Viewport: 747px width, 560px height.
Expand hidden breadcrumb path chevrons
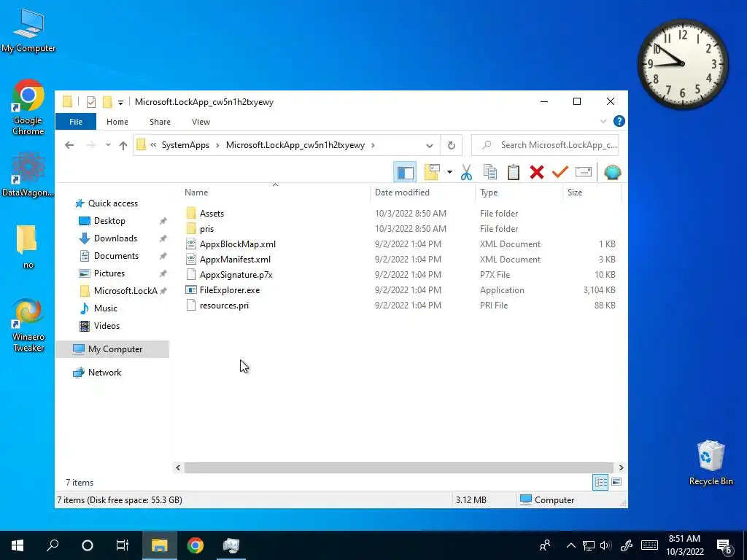point(153,145)
